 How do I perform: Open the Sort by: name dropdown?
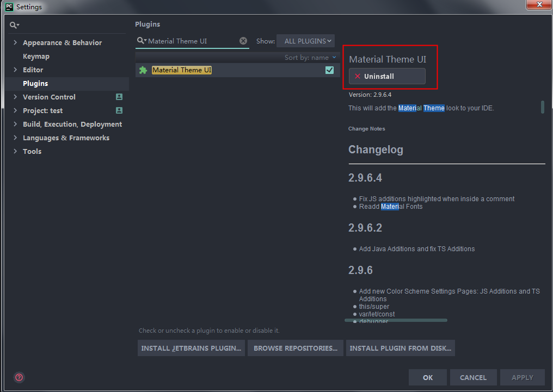click(x=310, y=58)
